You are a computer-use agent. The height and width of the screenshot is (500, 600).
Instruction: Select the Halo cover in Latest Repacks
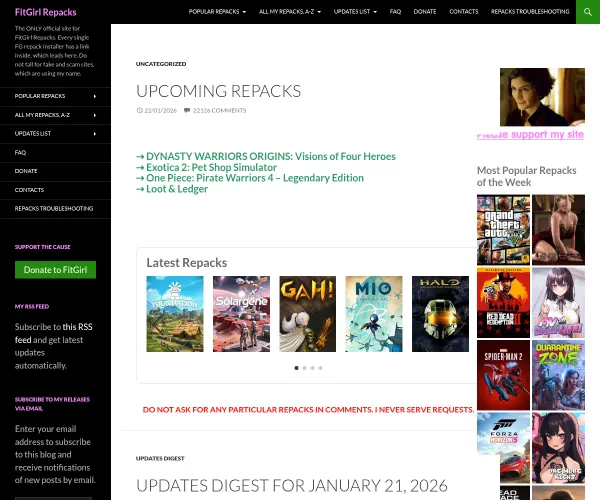[440, 313]
